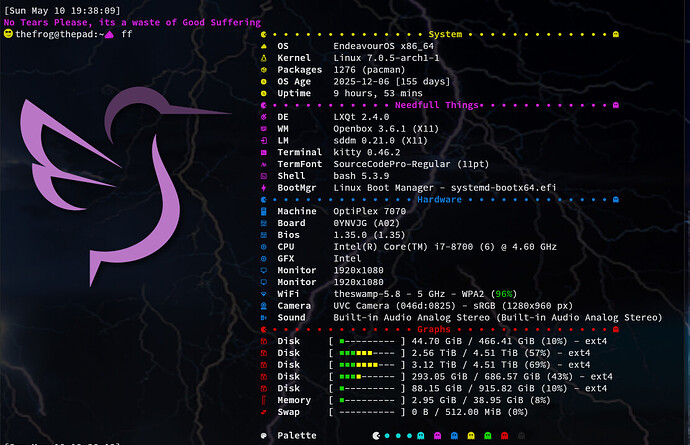Viewport: 690px width, 445px height.
Task: Click the Swap row icon
Action: click(264, 412)
